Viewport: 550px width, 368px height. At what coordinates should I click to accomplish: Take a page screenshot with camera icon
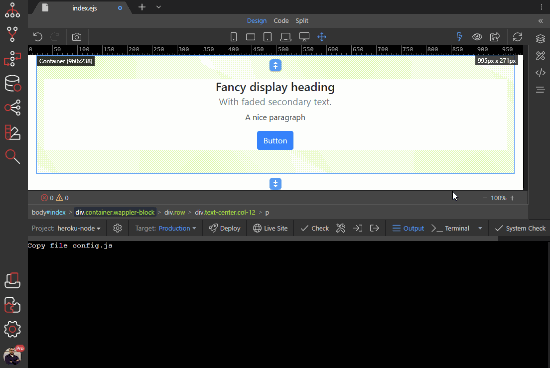76,37
